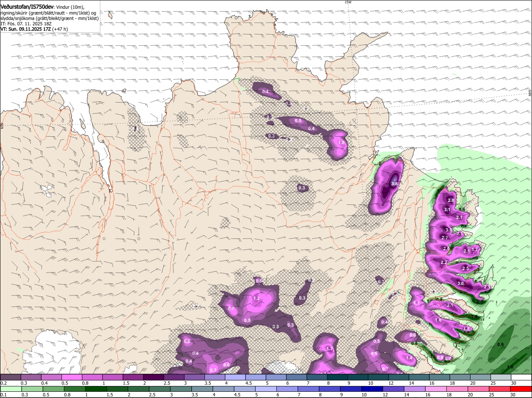The image size is (532, 398).
Task: Select green-scale swatch between 1.5 and 2
Action: pyautogui.click(x=118, y=389)
